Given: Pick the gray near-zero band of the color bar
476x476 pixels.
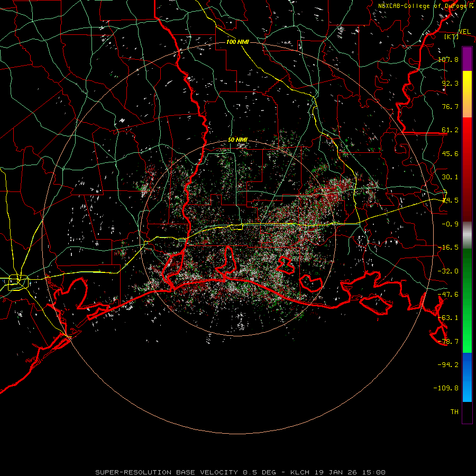Looking at the screenshot, I should point(467,235).
